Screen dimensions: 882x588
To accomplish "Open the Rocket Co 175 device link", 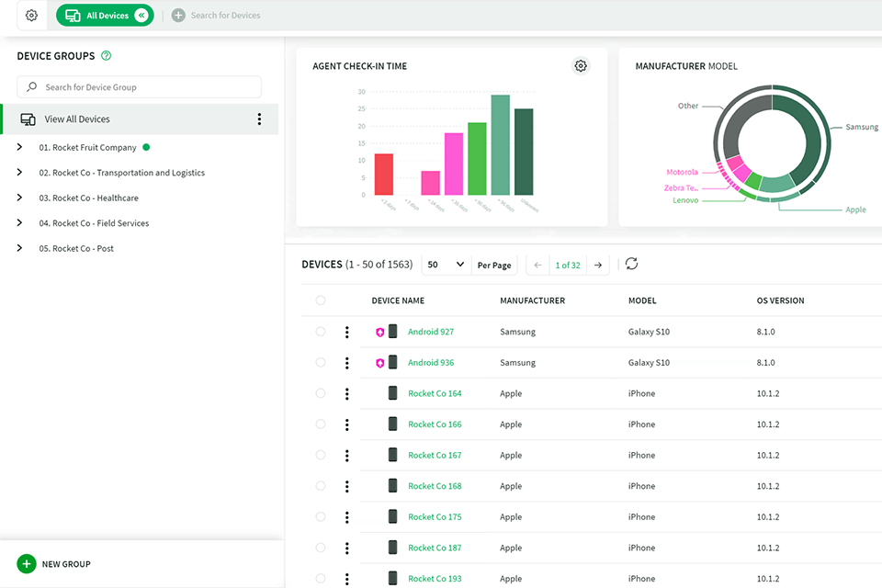I will [x=434, y=516].
